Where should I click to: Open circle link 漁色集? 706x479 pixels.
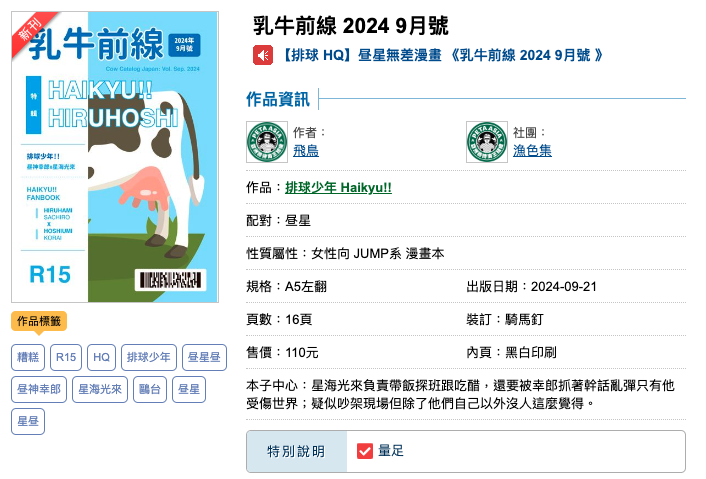[532, 150]
